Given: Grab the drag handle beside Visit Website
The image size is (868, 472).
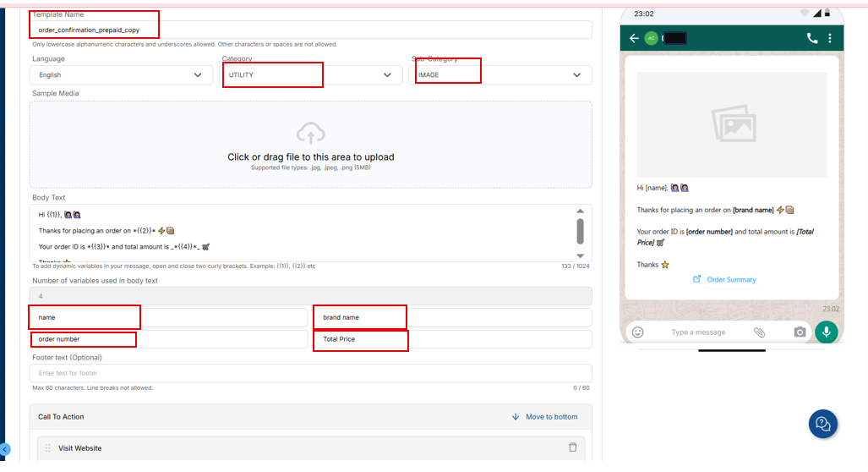Looking at the screenshot, I should click(48, 447).
